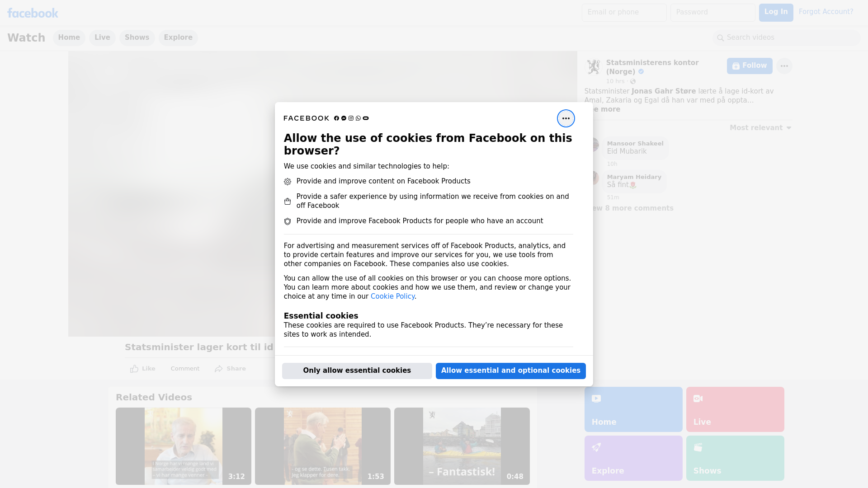This screenshot has height=488, width=868.
Task: Click the search magnifier icon
Action: (x=721, y=38)
